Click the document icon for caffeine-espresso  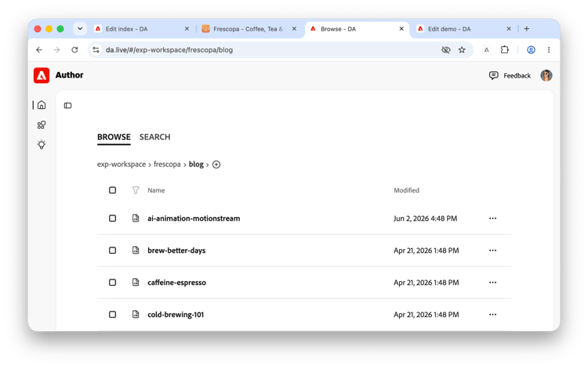coord(136,283)
